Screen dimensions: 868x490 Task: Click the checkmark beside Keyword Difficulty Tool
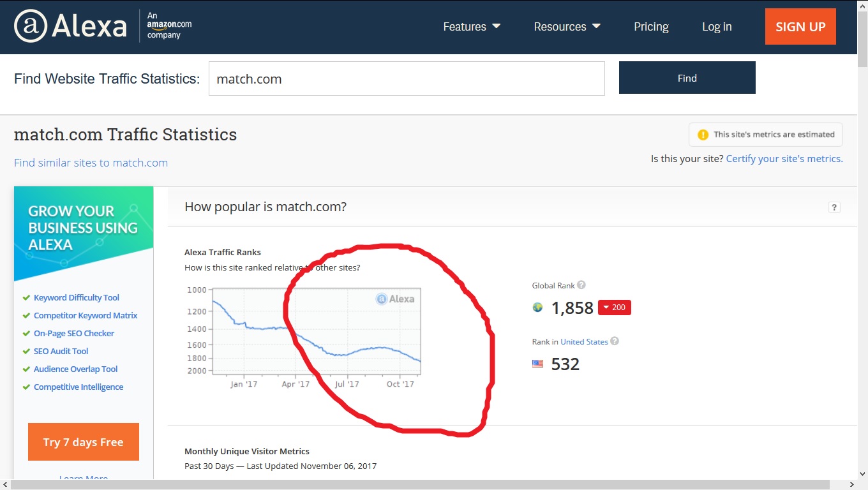[x=26, y=297]
